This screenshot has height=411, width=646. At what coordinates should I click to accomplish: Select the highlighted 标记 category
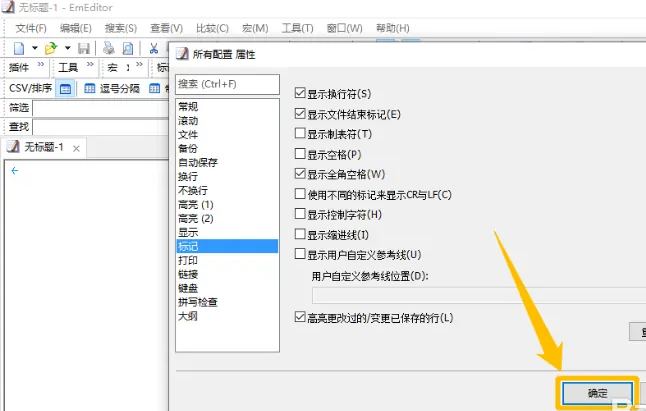(x=227, y=246)
